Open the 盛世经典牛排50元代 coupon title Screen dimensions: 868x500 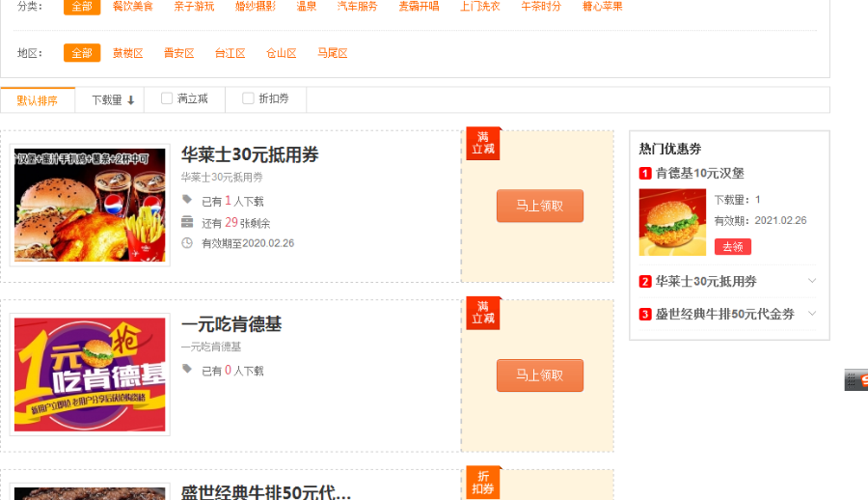[x=266, y=493]
